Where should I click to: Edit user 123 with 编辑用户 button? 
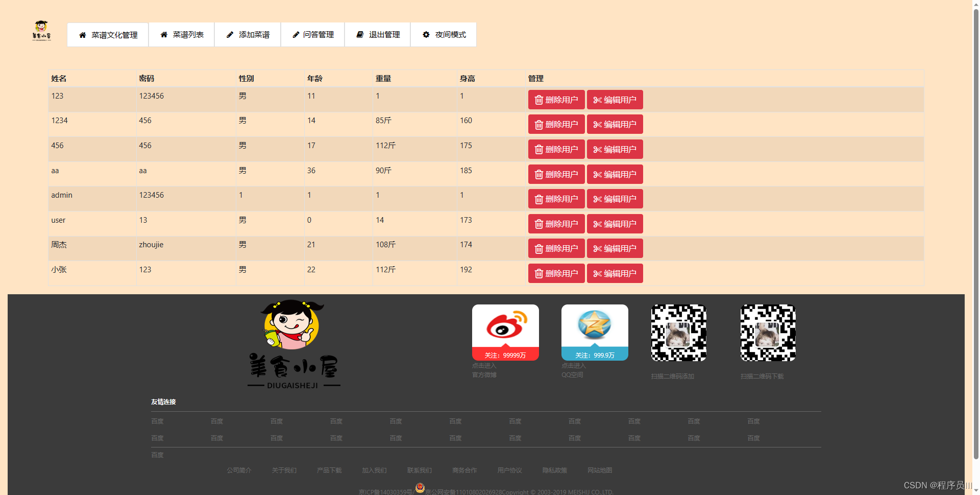tap(615, 100)
